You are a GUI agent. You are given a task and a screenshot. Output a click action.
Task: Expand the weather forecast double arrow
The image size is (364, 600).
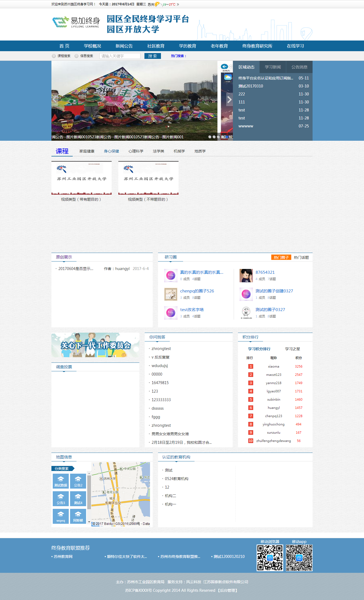[178, 5]
